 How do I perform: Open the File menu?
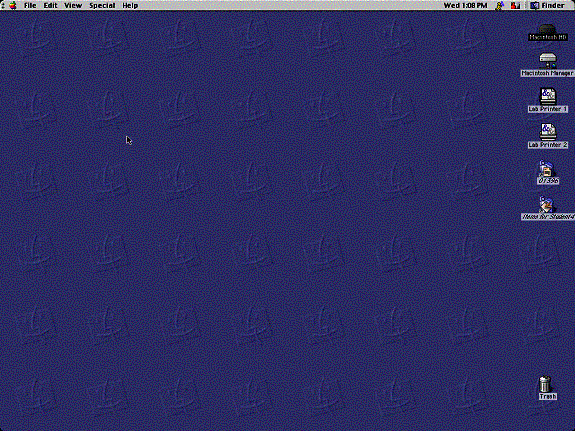pyautogui.click(x=30, y=5)
